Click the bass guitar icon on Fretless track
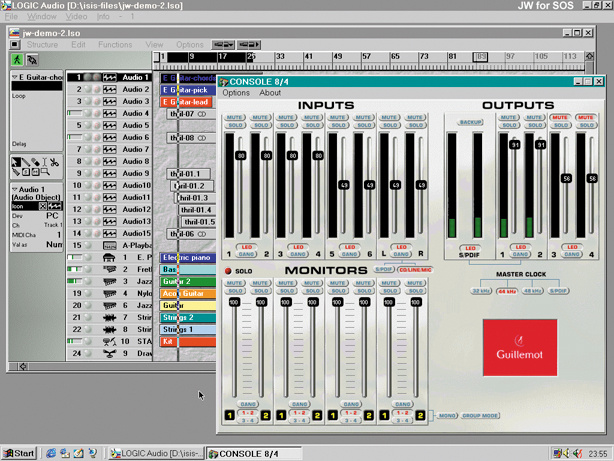The image size is (614, 461). point(110,269)
